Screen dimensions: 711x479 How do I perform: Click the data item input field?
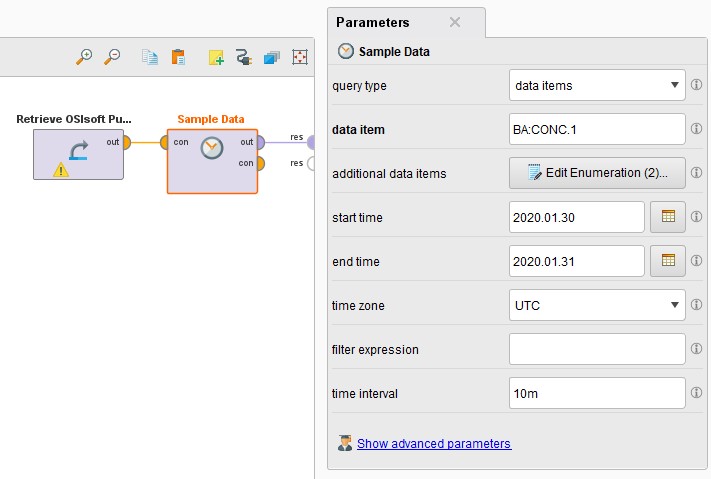pos(597,129)
